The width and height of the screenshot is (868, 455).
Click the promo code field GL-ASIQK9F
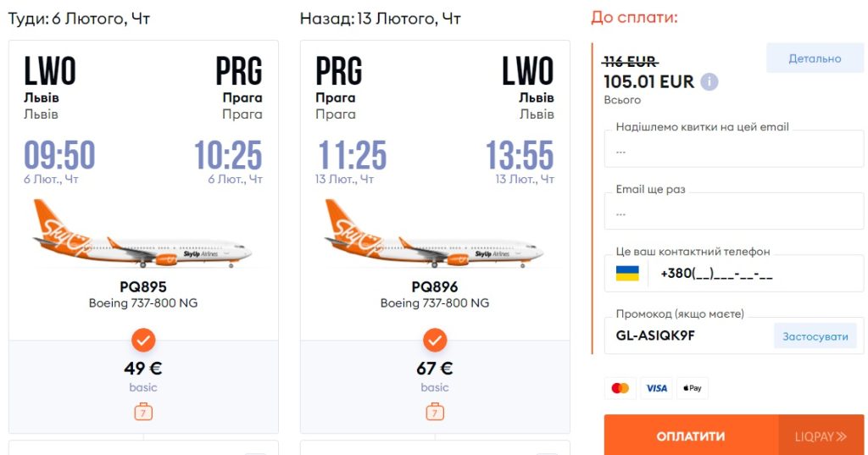tap(688, 336)
